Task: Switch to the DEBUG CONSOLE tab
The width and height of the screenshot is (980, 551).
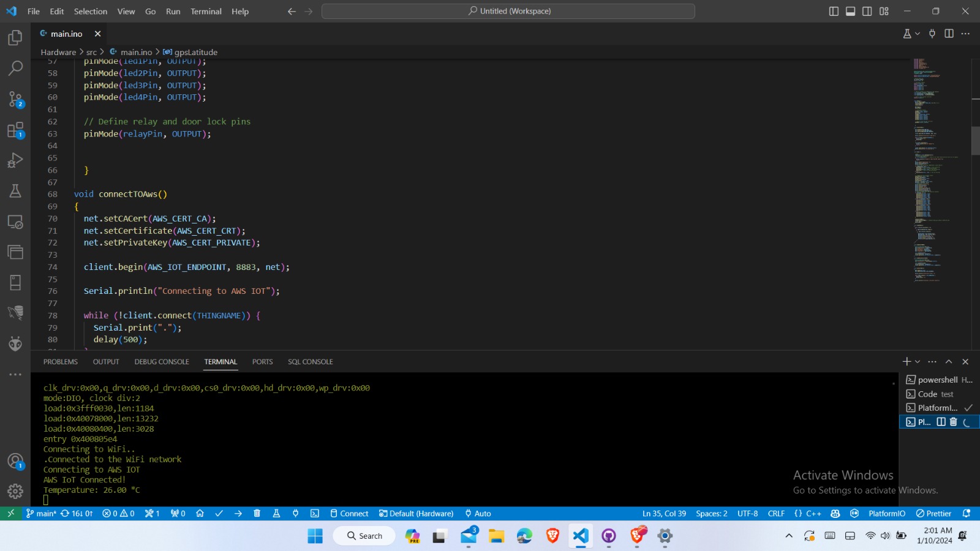Action: pyautogui.click(x=162, y=362)
